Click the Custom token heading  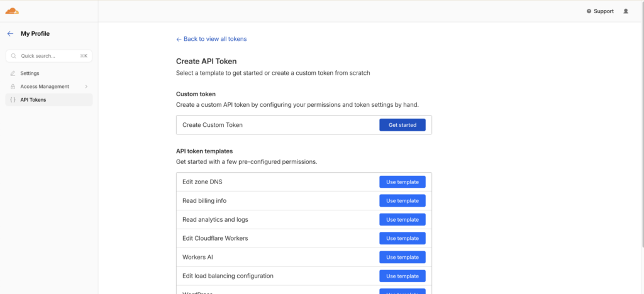[196, 94]
